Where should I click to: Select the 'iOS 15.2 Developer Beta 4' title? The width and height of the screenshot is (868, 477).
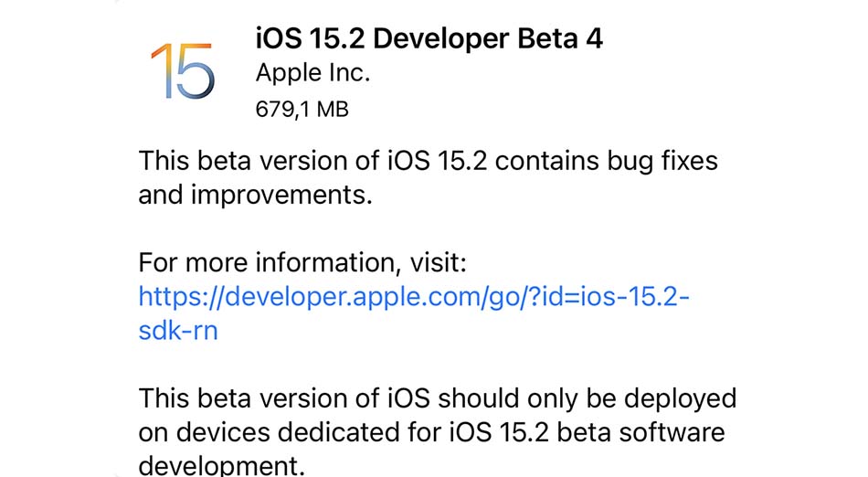(x=429, y=39)
